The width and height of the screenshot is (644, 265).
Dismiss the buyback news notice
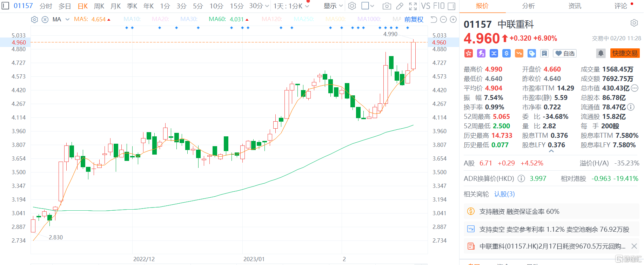coord(634,246)
